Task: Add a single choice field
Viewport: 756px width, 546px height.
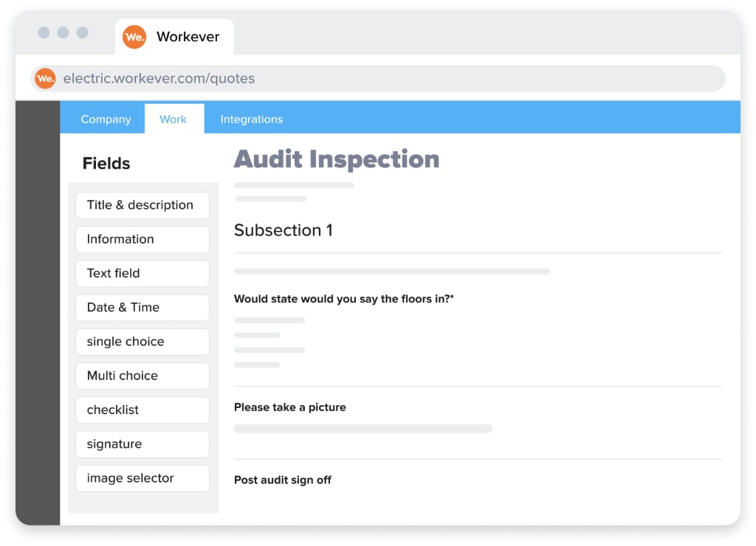Action: [x=142, y=342]
